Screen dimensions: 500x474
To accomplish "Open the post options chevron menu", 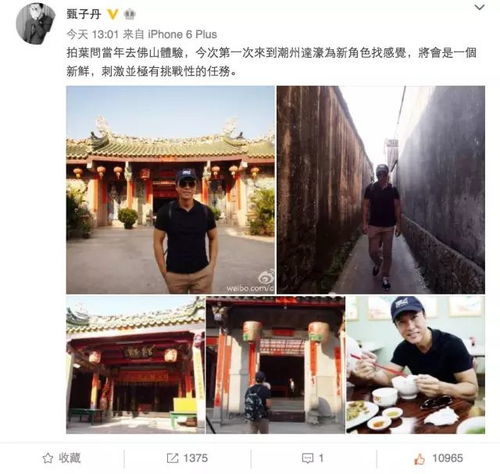I will (x=479, y=7).
